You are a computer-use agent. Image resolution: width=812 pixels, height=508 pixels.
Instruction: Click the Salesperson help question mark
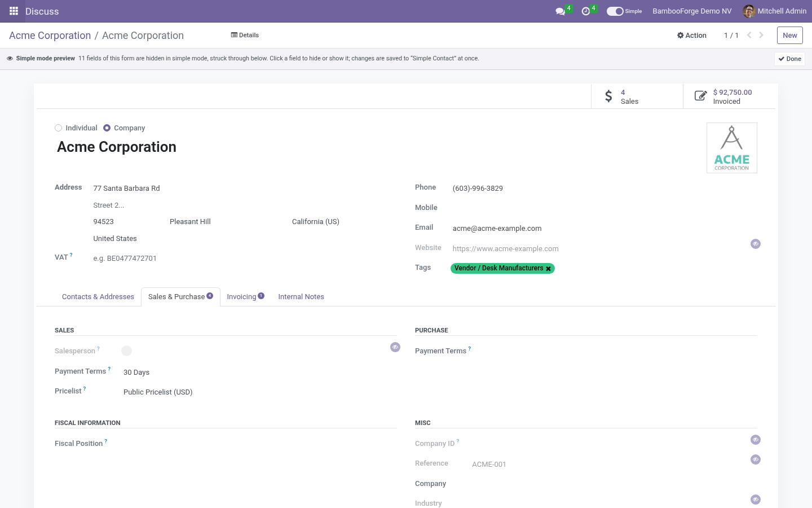point(98,349)
